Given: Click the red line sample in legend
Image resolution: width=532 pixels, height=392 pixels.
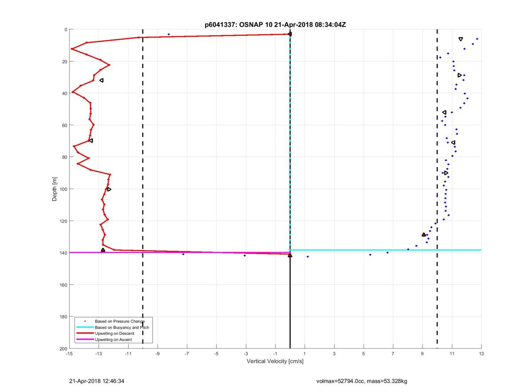Looking at the screenshot, I should point(85,334).
